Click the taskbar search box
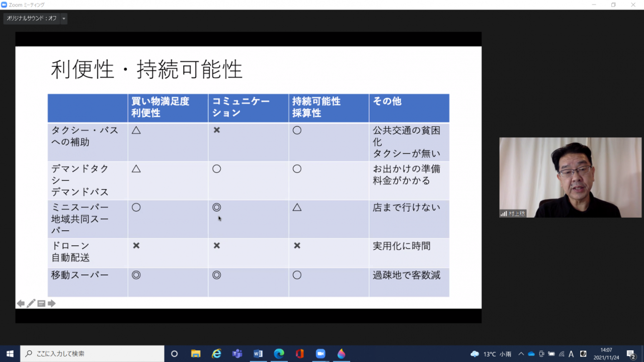The width and height of the screenshot is (644, 362). coord(92,353)
